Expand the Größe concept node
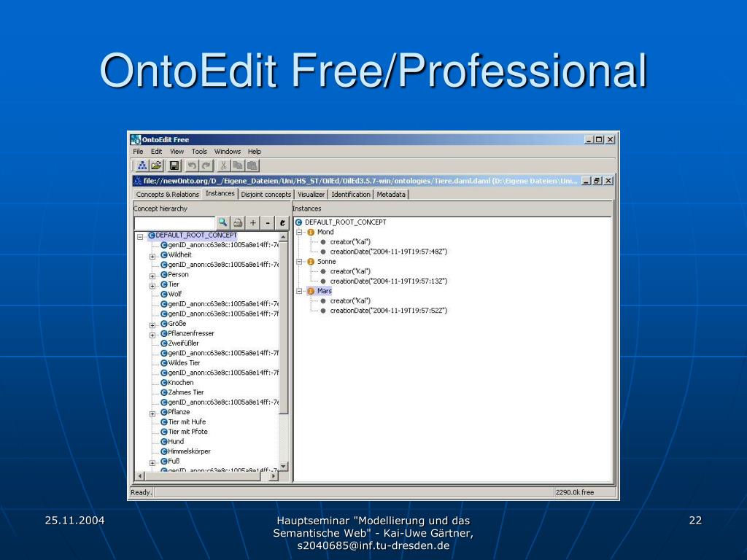The height and width of the screenshot is (560, 747). tap(152, 325)
